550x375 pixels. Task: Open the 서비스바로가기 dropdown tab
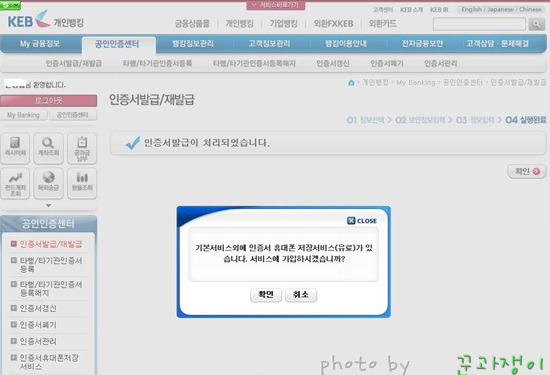click(x=276, y=5)
